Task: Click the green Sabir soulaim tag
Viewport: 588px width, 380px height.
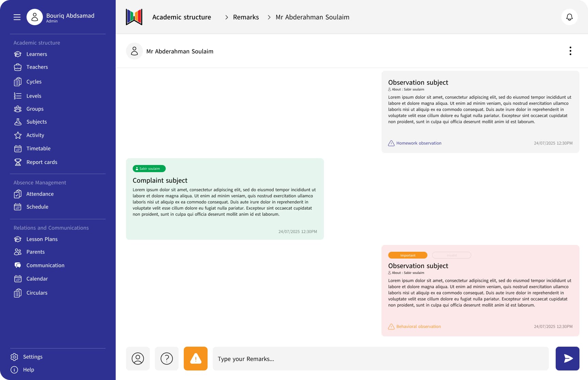Action: (x=149, y=168)
